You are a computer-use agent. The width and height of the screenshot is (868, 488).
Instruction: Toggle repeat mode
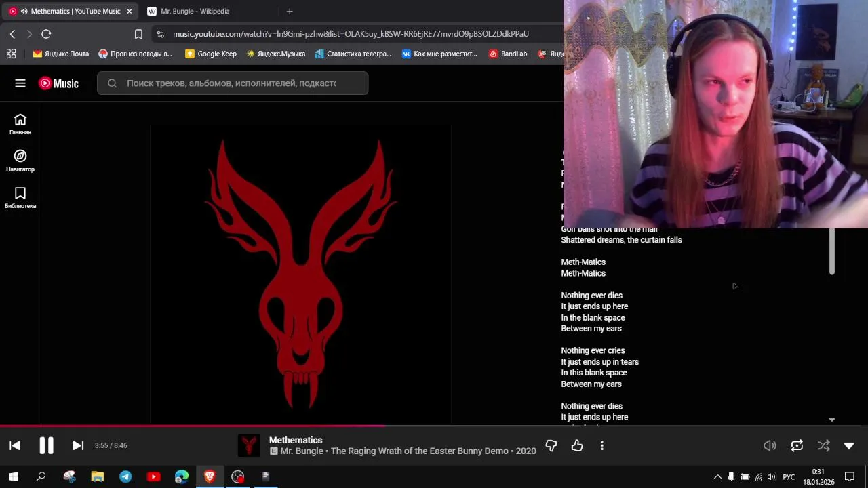coord(797,445)
